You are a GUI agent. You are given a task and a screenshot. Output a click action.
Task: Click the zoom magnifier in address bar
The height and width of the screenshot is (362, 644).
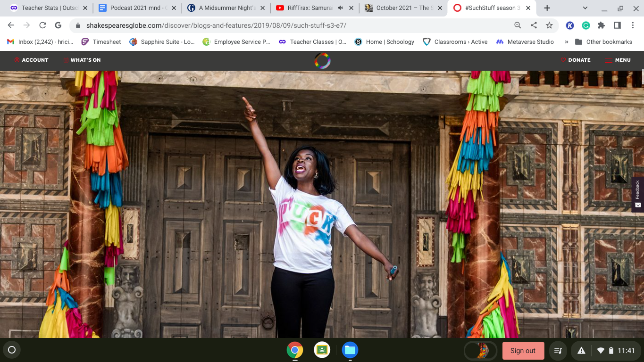coord(518,25)
